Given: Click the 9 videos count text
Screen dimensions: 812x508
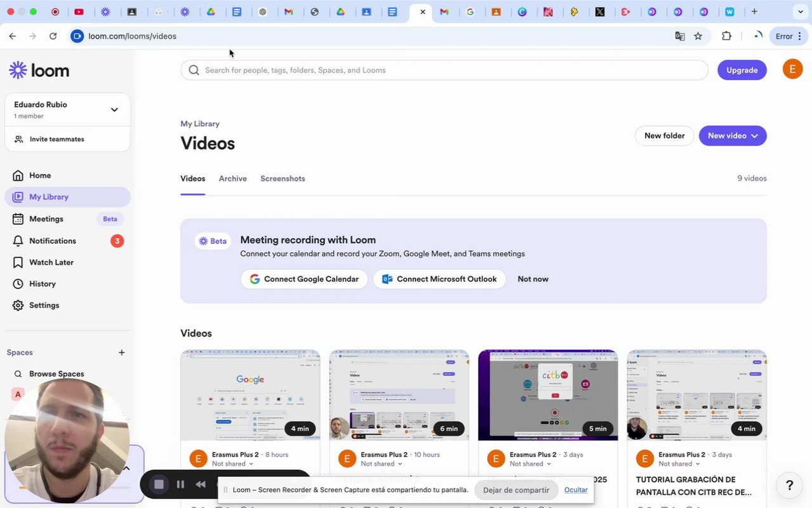Looking at the screenshot, I should 752,178.
